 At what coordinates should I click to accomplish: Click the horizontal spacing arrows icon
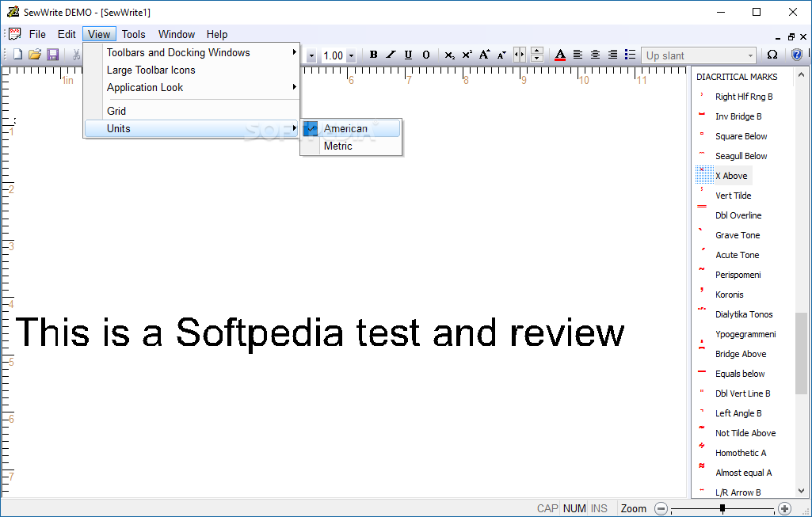point(519,55)
